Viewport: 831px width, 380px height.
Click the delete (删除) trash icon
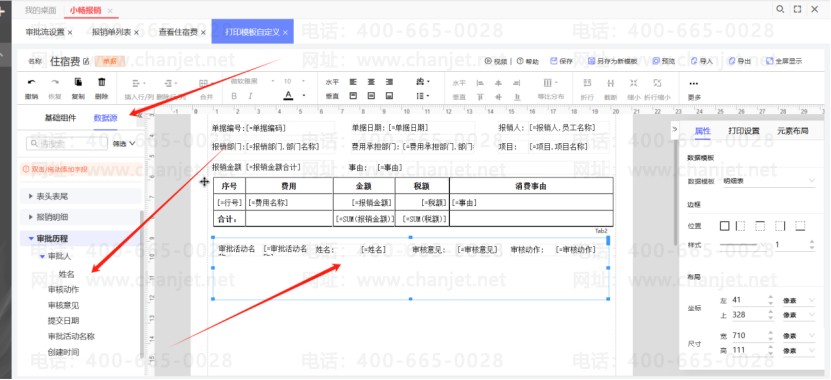(x=102, y=82)
